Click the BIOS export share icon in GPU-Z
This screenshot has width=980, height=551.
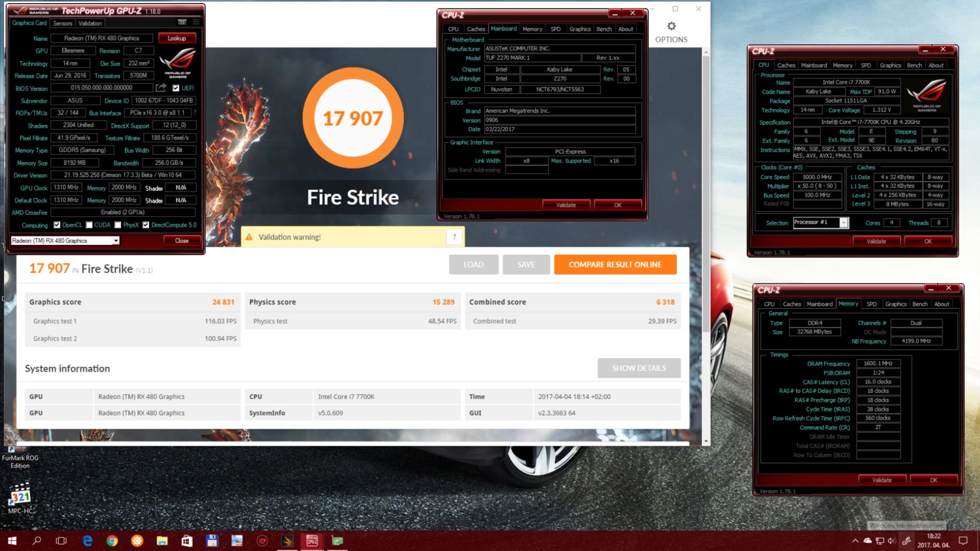[161, 88]
